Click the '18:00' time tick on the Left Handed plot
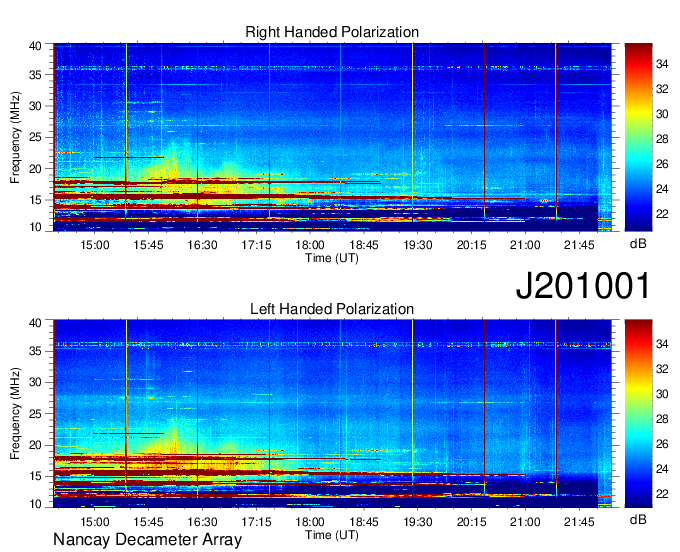The width and height of the screenshot is (680, 552). 310,522
